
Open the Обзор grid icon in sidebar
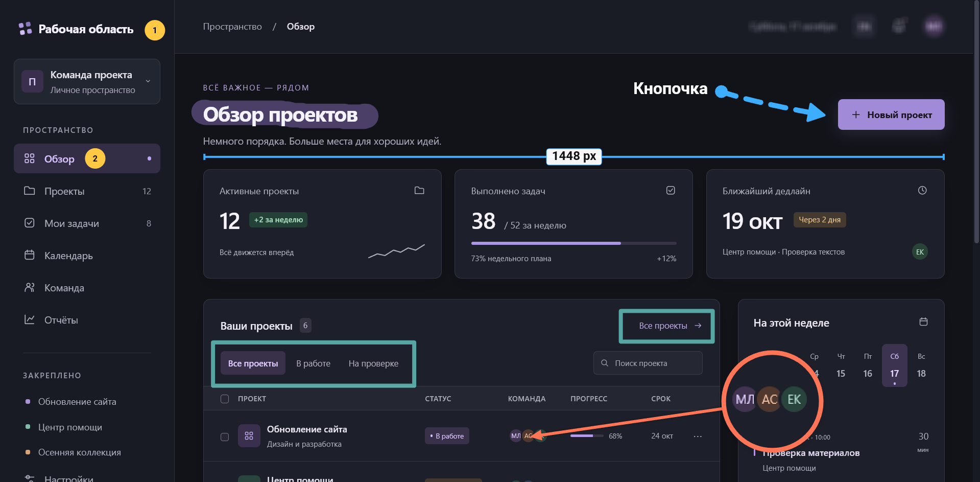[30, 158]
